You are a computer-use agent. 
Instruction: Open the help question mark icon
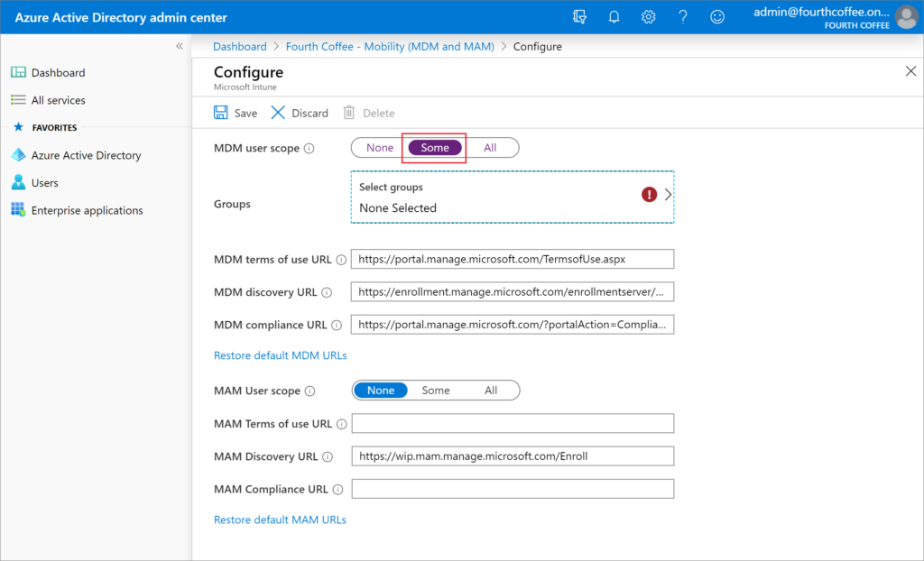click(682, 17)
